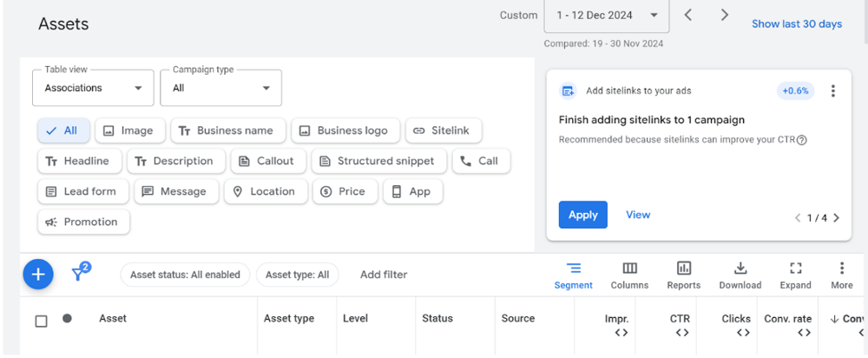Filter by Business logo assets

click(x=345, y=131)
